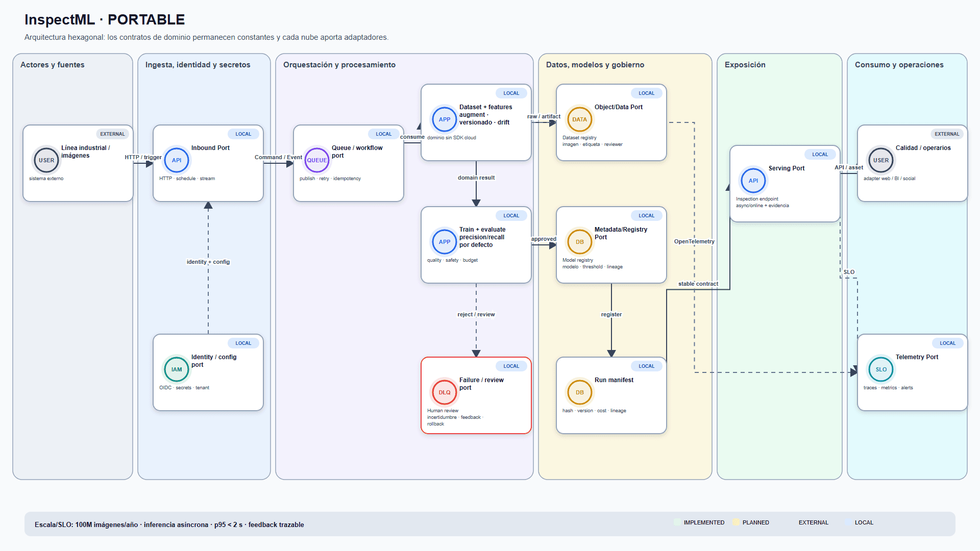Screen dimensions: 980x551
Task: Click 'hash · version · cost · lineage' caption
Action: pyautogui.click(x=594, y=411)
